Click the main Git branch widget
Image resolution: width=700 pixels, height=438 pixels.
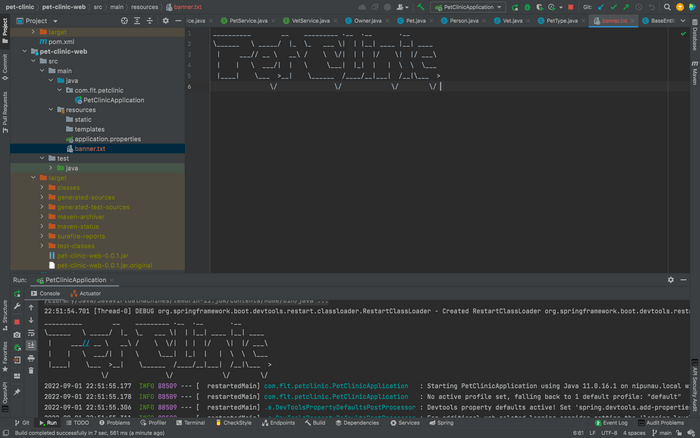[x=662, y=433]
